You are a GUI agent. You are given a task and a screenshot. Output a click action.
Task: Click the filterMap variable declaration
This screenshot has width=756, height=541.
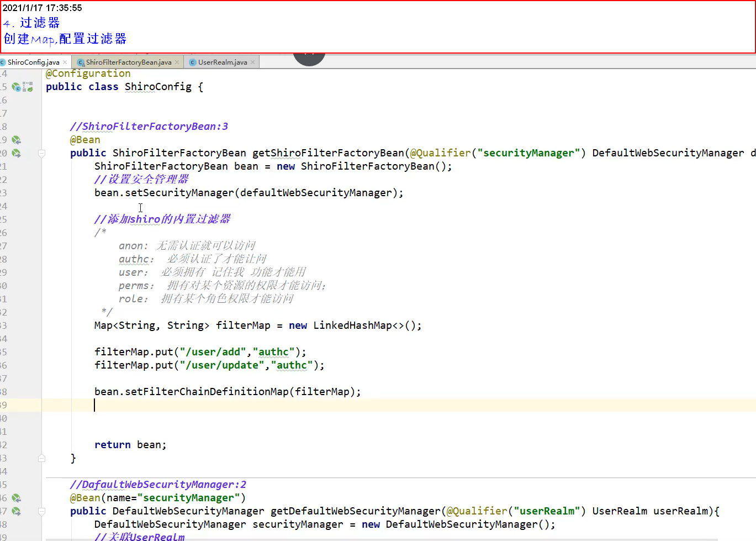point(243,325)
